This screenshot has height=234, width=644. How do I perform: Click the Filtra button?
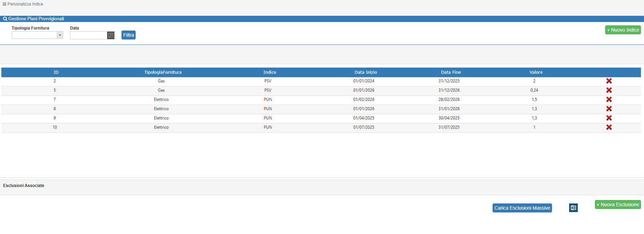tap(129, 35)
